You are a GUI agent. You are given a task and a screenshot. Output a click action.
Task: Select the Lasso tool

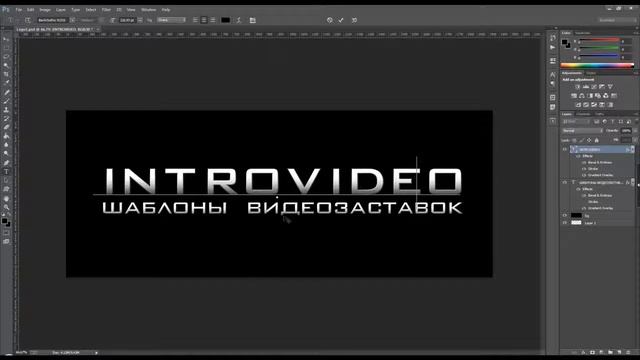click(x=6, y=57)
